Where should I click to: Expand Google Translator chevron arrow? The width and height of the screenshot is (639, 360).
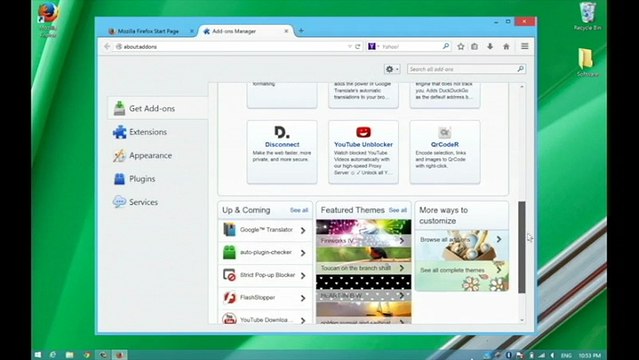pos(303,230)
